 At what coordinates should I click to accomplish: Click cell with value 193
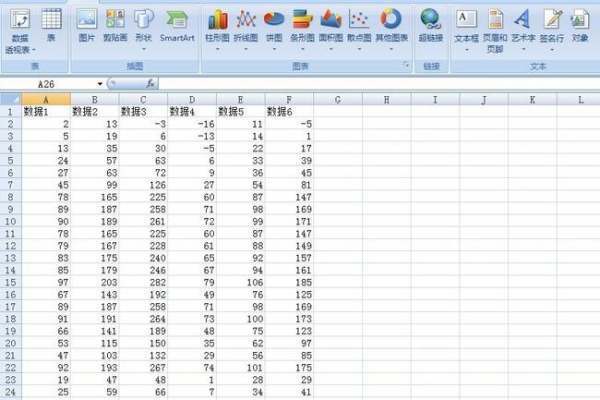95,367
